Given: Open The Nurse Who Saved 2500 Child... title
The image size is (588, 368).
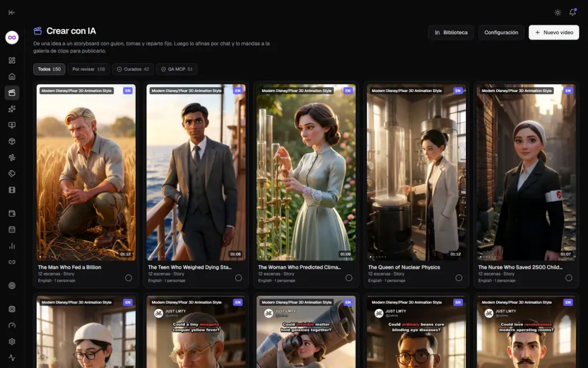Looking at the screenshot, I should point(520,267).
